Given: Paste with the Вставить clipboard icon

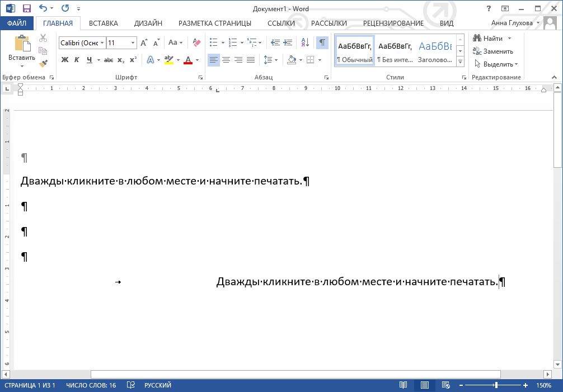Looking at the screenshot, I should tap(22, 44).
